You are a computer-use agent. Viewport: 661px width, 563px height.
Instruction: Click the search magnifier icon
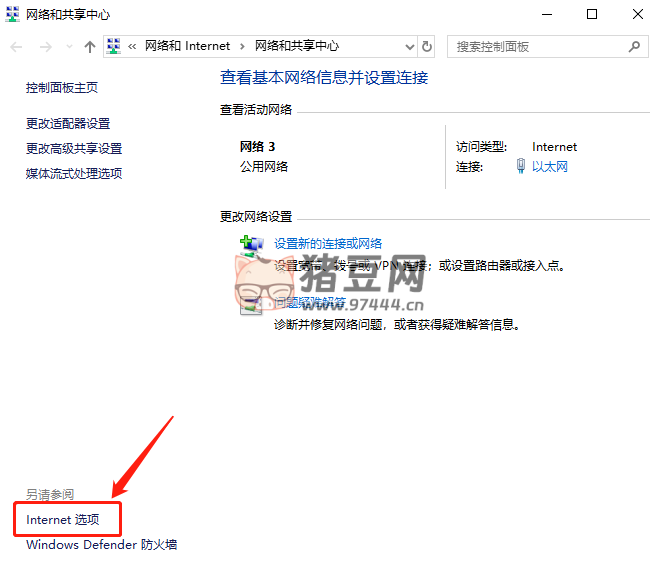tap(634, 46)
